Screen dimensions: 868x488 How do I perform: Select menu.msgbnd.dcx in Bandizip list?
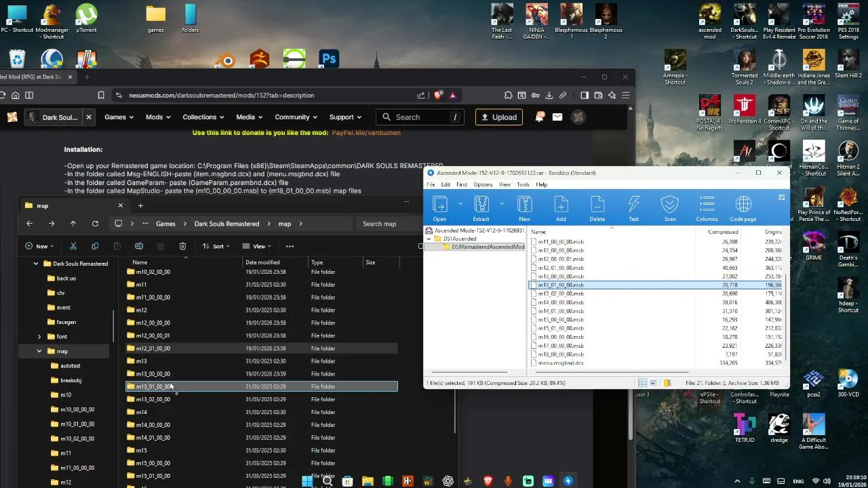[561, 363]
